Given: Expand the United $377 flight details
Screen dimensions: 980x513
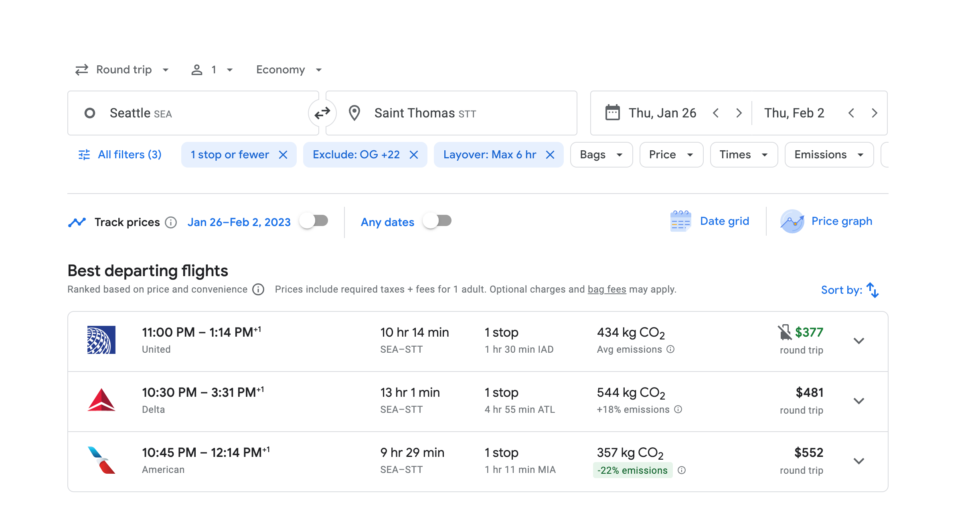Looking at the screenshot, I should (x=859, y=341).
